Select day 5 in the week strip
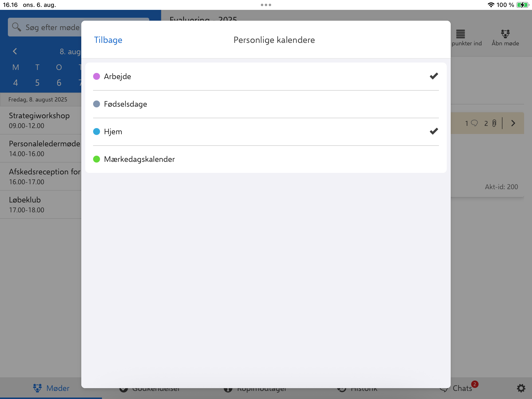The image size is (532, 399). (x=37, y=83)
